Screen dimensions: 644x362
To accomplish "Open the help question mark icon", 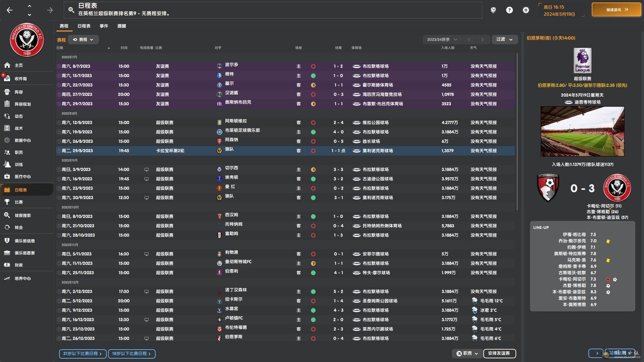I will 509,10.
